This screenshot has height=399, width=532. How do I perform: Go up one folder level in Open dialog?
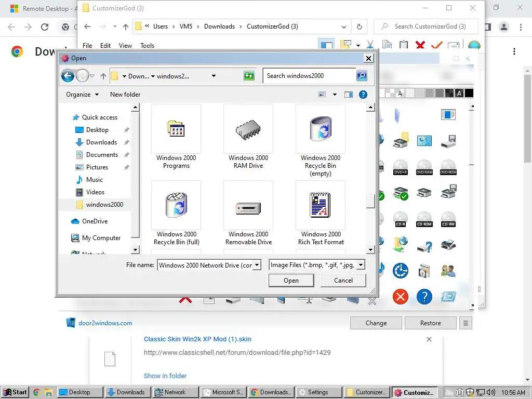[x=103, y=76]
